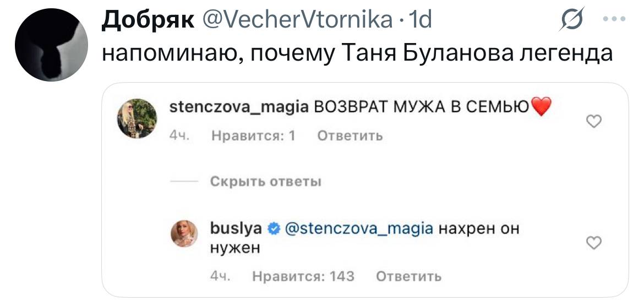Screen dimensions: 644x301
Task: Open Добряк's round profile avatar
Action: (x=51, y=45)
